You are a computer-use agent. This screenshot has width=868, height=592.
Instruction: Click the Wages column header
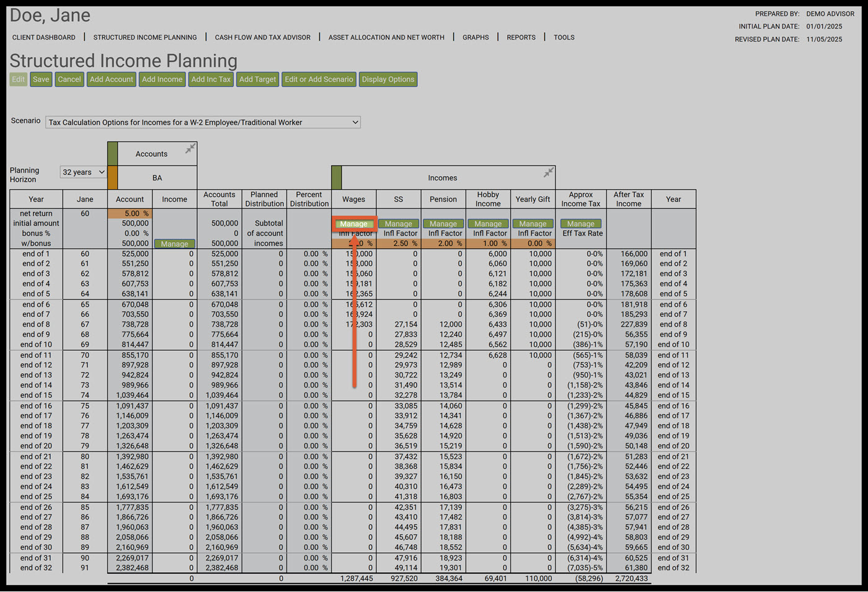click(x=354, y=200)
